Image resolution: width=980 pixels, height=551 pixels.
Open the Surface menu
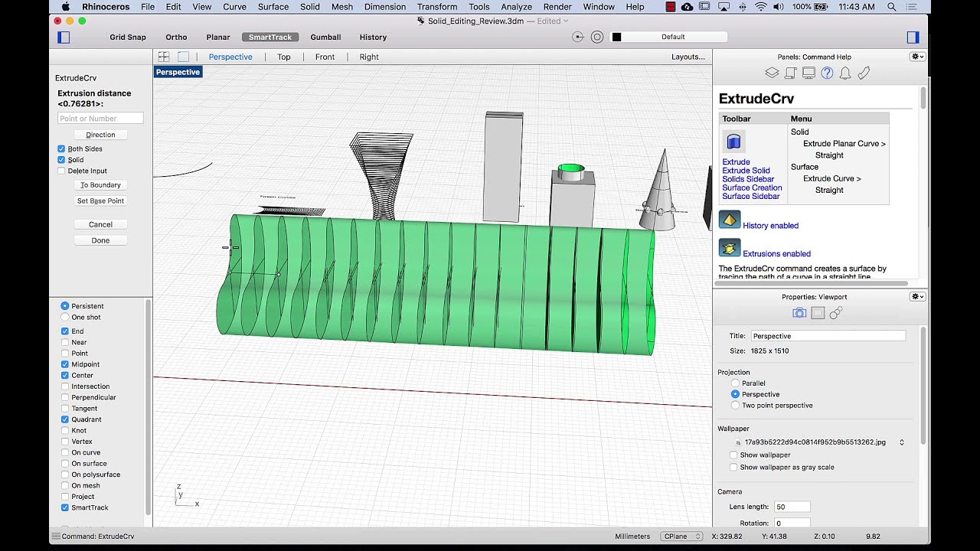pos(273,7)
